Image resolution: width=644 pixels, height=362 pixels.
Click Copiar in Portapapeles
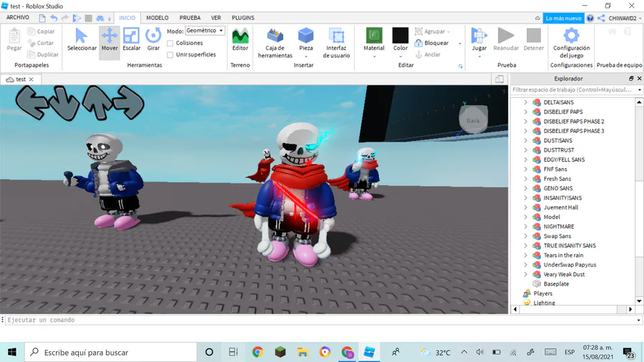(x=41, y=31)
